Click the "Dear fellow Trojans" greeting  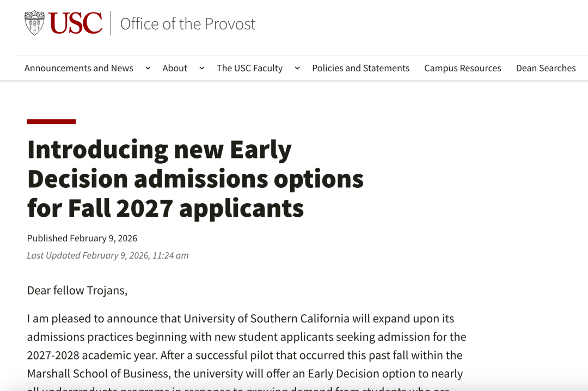coord(77,290)
